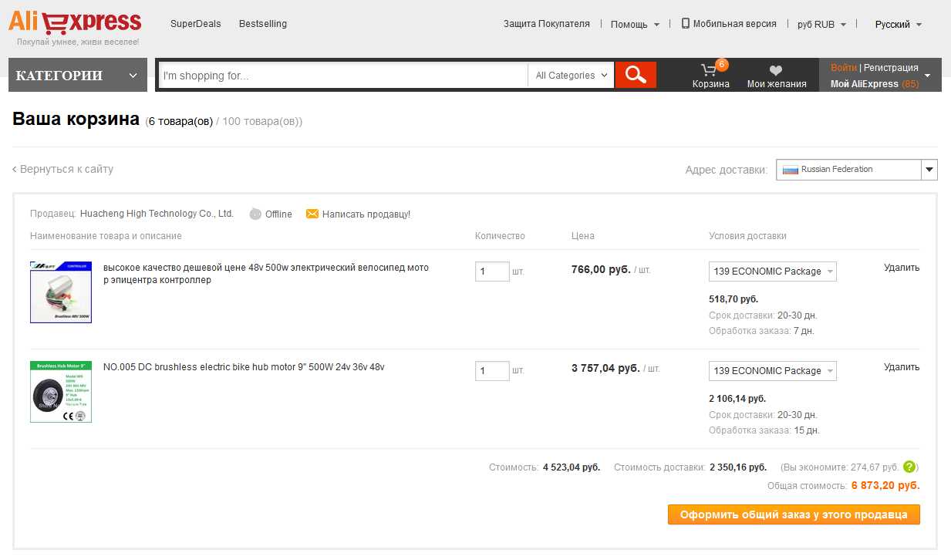
Task: Click the orange search magnifier button
Action: tap(636, 75)
